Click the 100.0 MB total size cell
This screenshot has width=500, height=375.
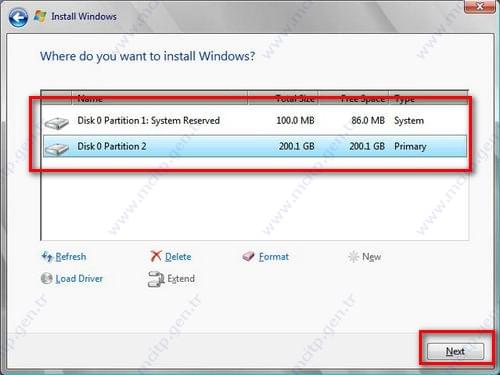[x=295, y=120]
